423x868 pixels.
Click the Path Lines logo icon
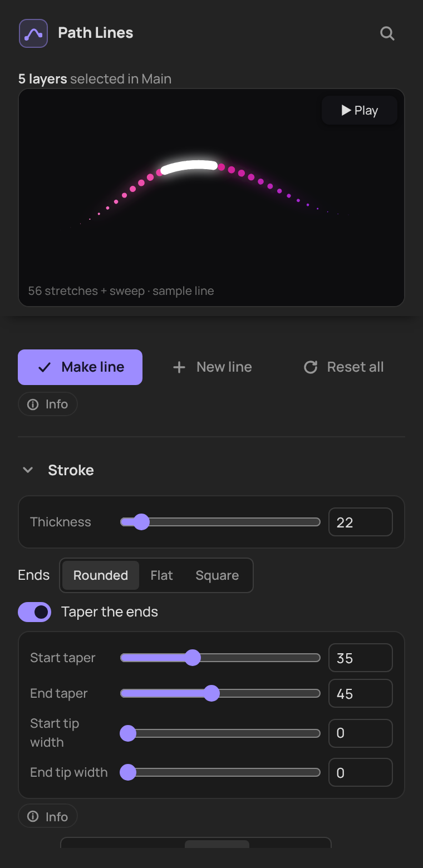pyautogui.click(x=33, y=33)
